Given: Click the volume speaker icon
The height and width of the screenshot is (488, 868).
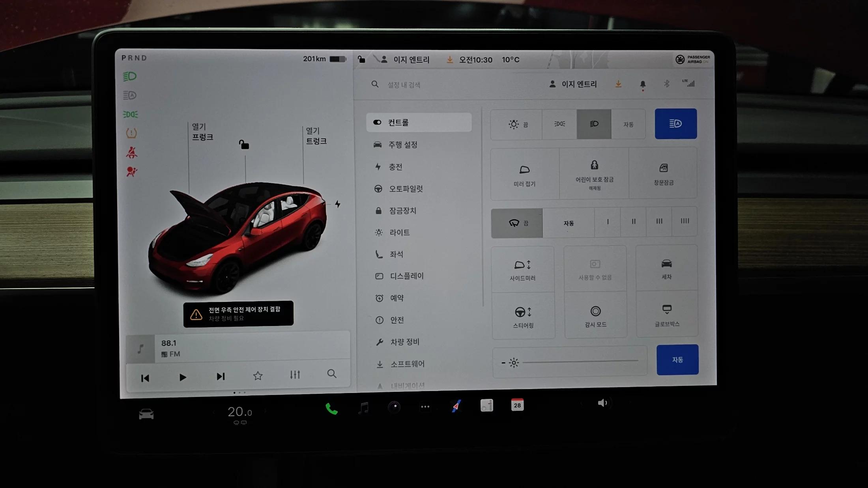Looking at the screenshot, I should pos(602,403).
